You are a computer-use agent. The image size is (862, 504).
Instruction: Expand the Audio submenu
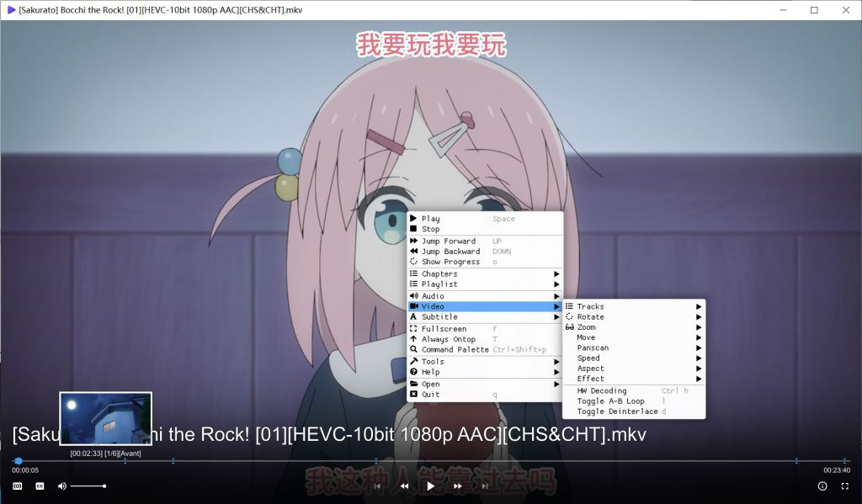(485, 296)
